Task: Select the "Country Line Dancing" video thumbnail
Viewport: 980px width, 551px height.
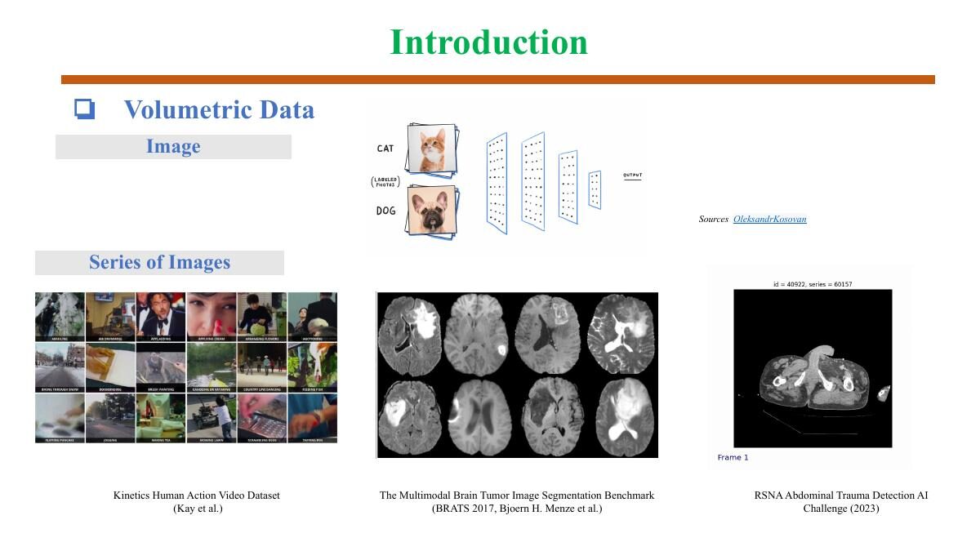Action: click(261, 367)
